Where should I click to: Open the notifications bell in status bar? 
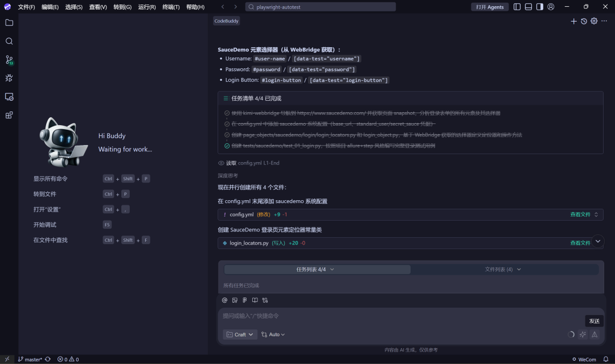pyautogui.click(x=605, y=359)
